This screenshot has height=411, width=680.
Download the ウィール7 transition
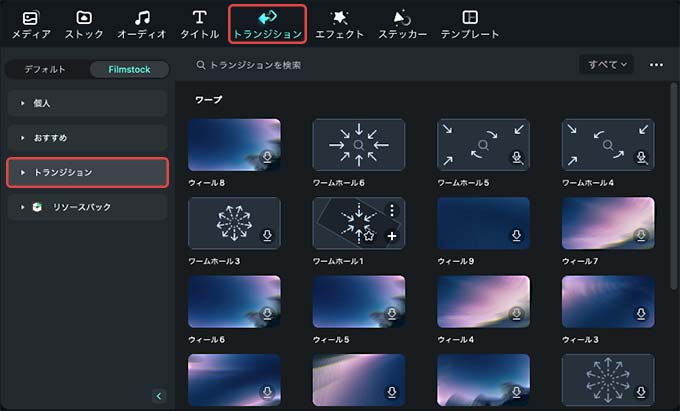[641, 235]
